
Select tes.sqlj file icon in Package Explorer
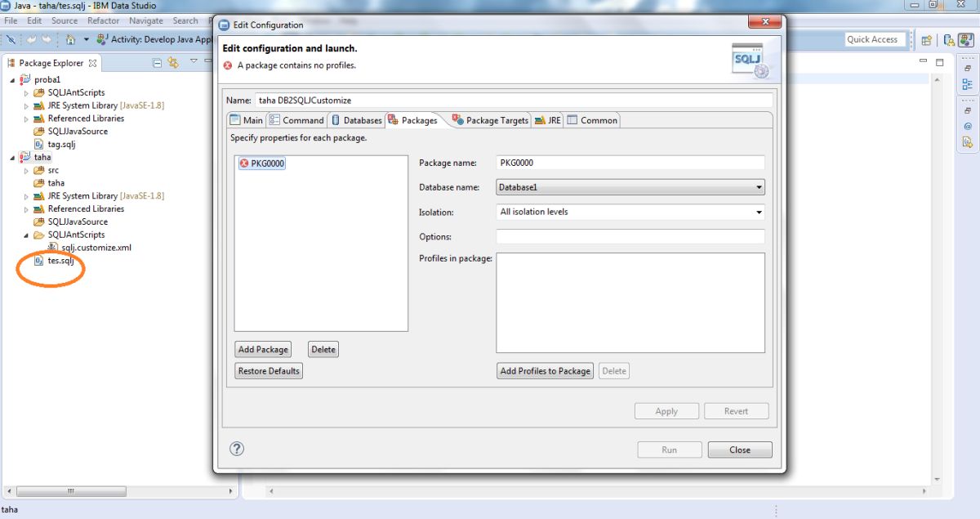(x=39, y=261)
